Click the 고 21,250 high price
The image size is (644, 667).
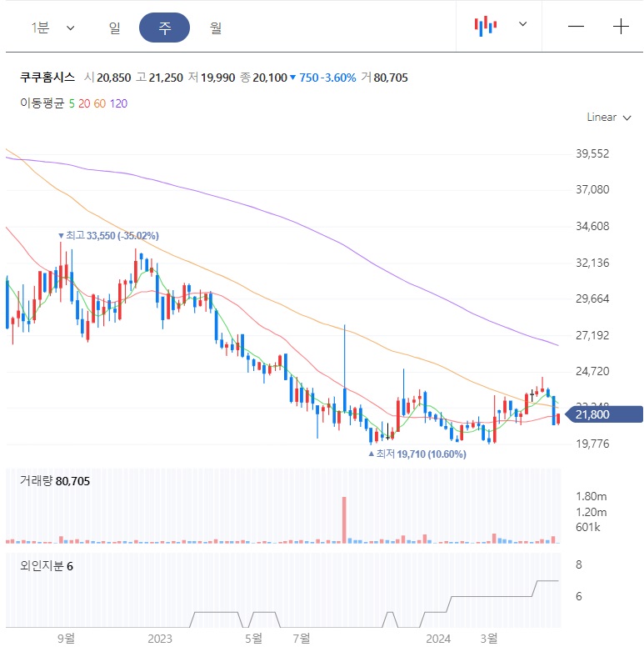coord(159,78)
